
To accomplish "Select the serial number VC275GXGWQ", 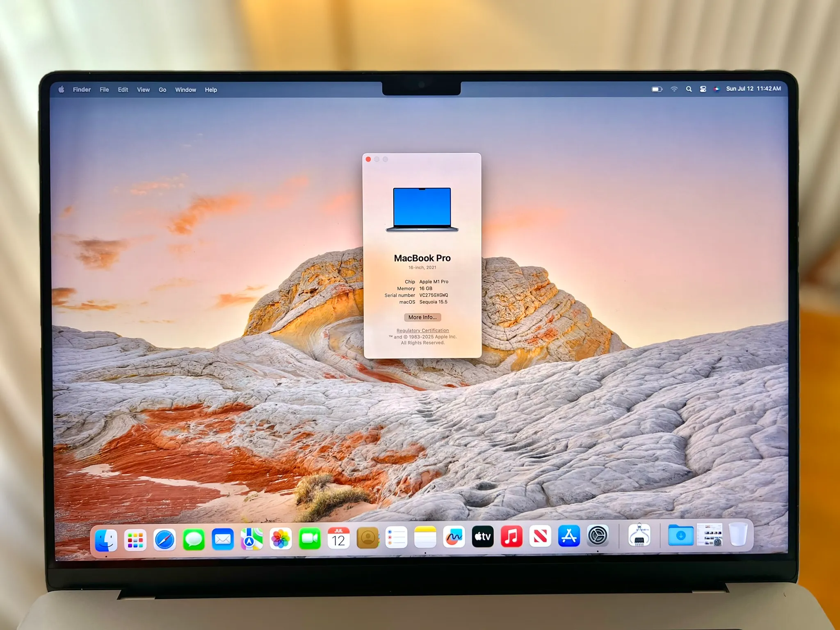I will (x=434, y=295).
